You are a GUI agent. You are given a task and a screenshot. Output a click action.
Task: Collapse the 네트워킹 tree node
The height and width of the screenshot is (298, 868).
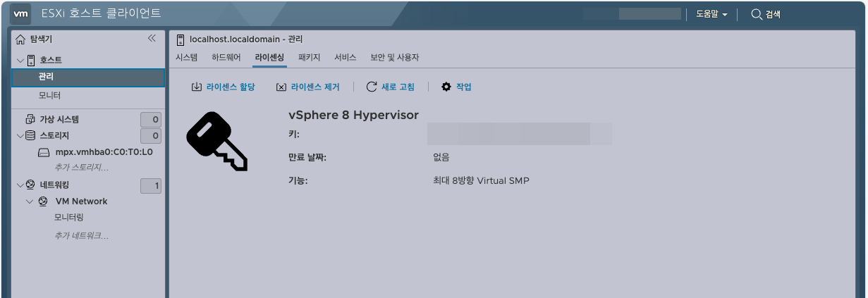20,185
